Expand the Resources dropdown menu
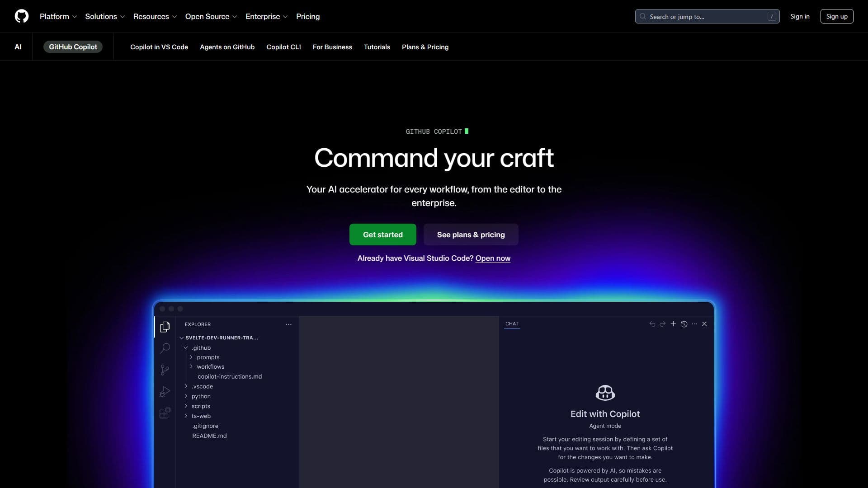The width and height of the screenshot is (868, 488). [155, 16]
